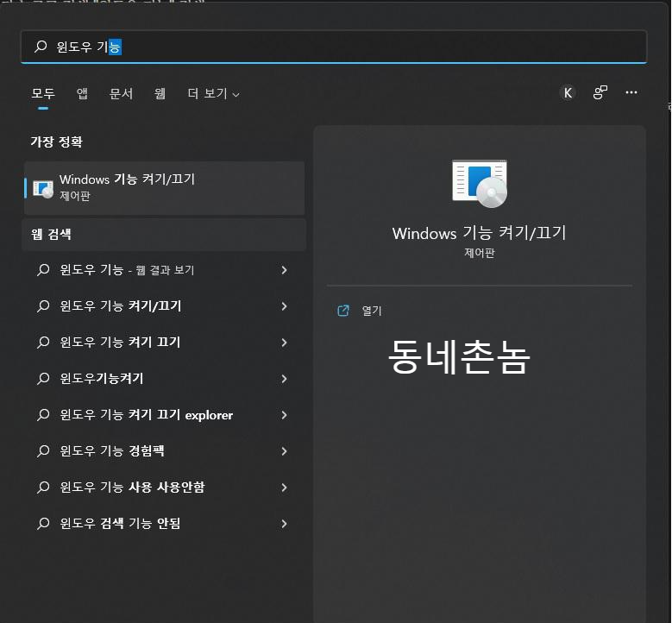Click the open-external icon beside 열기
672x623 pixels.
(343, 311)
